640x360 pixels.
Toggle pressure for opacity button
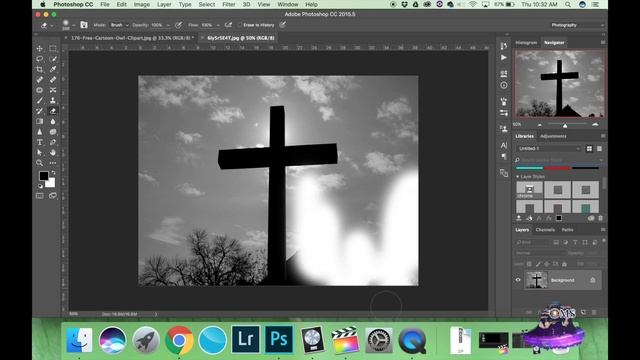178,25
